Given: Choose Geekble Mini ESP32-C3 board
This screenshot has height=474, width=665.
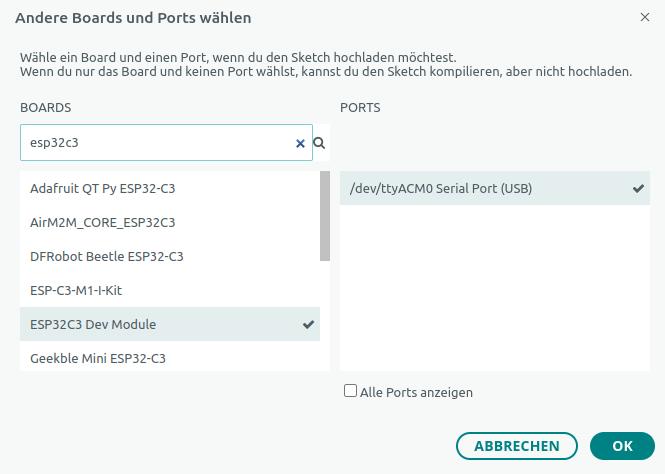Looking at the screenshot, I should tap(97, 357).
